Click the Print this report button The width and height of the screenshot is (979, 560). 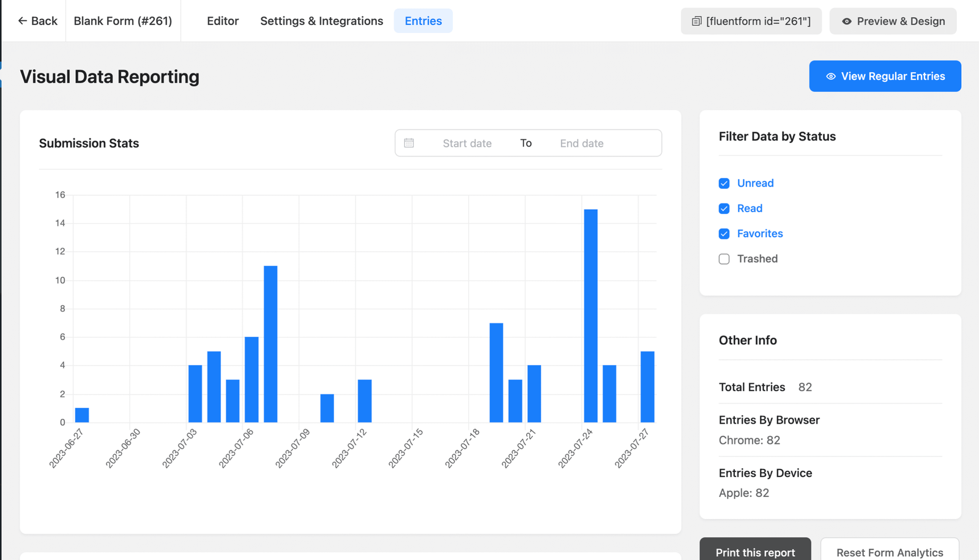pos(755,551)
